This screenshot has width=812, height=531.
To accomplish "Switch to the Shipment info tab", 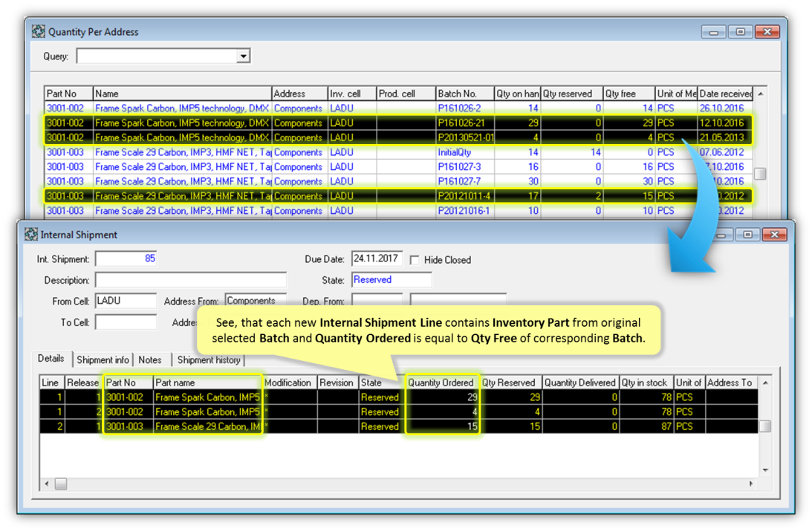I will [x=103, y=360].
